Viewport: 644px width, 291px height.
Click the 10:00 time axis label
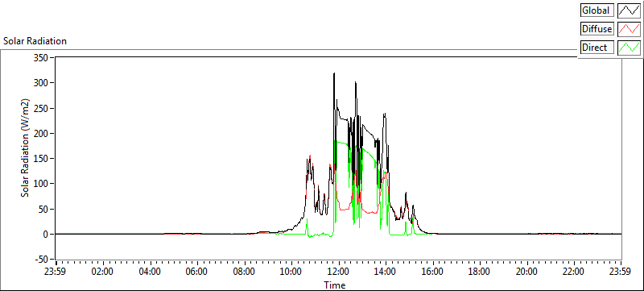click(x=291, y=272)
